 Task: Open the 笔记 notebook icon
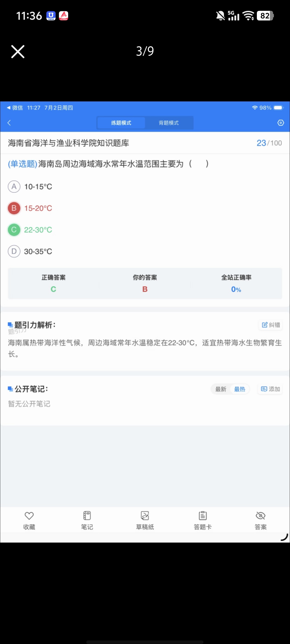coord(87,515)
